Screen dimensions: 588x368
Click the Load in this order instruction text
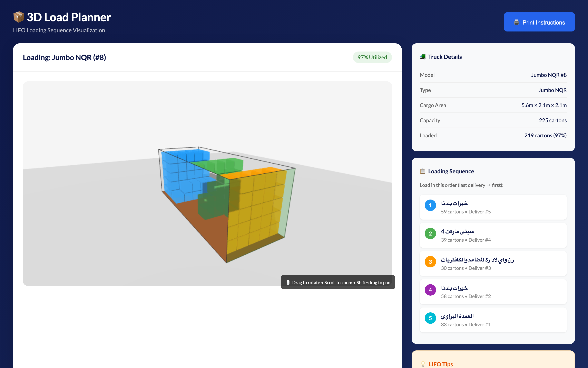461,185
